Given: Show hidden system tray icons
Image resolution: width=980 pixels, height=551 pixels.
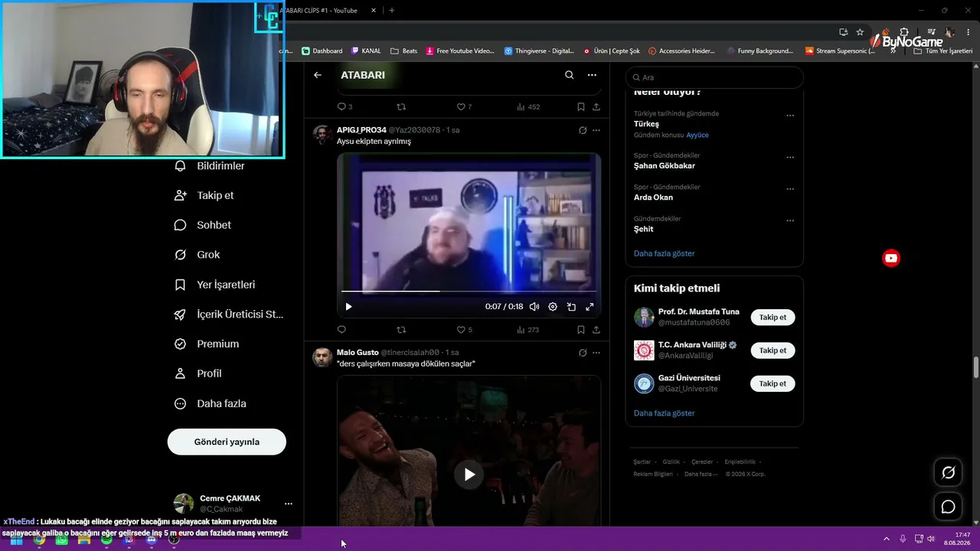Looking at the screenshot, I should point(887,539).
